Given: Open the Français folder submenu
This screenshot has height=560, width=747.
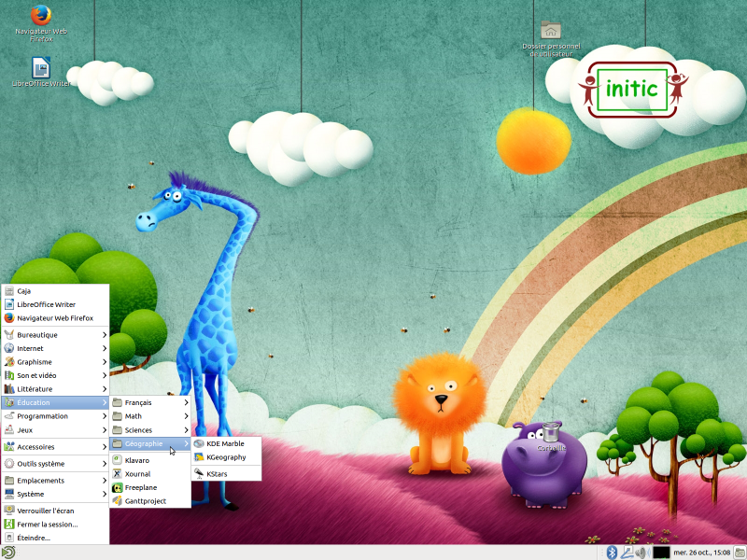Looking at the screenshot, I should point(150,402).
